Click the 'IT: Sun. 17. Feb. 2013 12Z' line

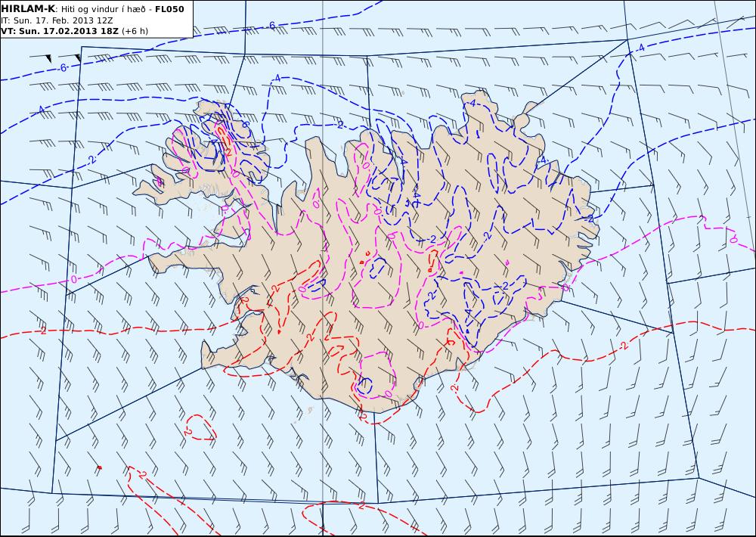pos(57,20)
